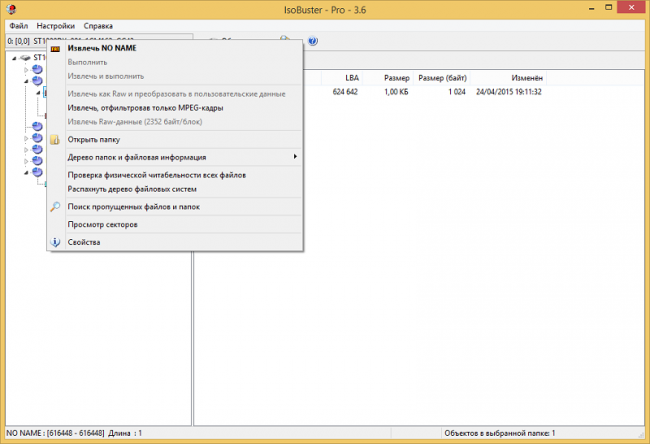The width and height of the screenshot is (650, 444).
Task: Open the drive selection combo box
Action: (x=99, y=41)
